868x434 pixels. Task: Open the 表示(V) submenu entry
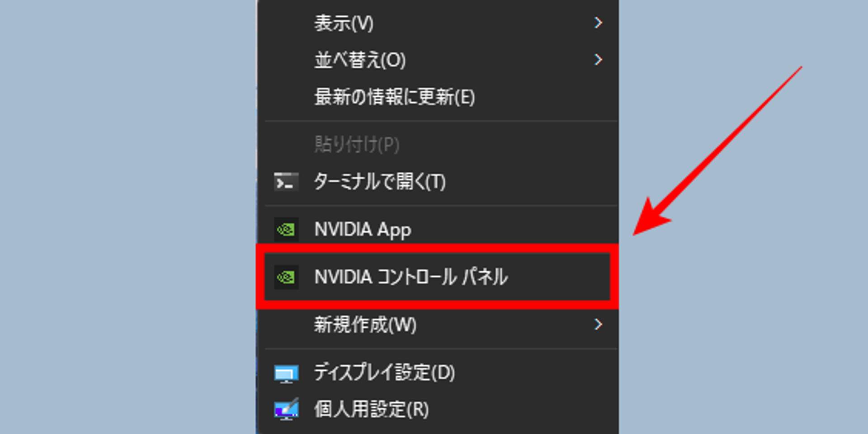click(x=438, y=23)
